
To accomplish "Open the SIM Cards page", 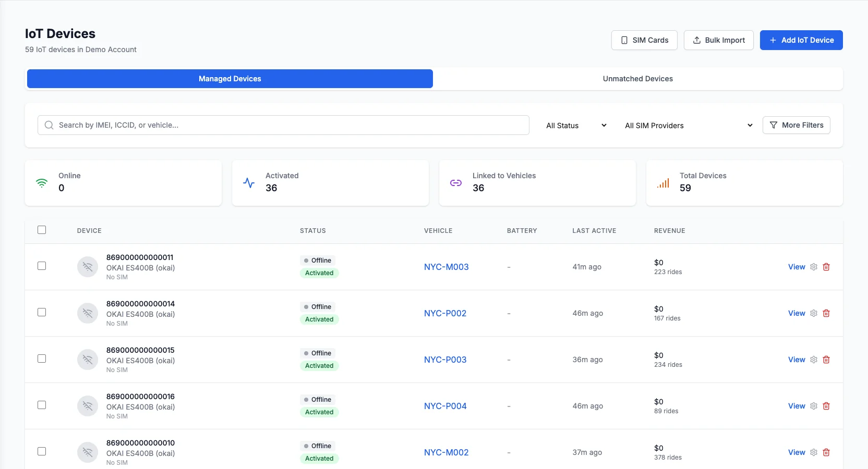I will click(x=644, y=40).
